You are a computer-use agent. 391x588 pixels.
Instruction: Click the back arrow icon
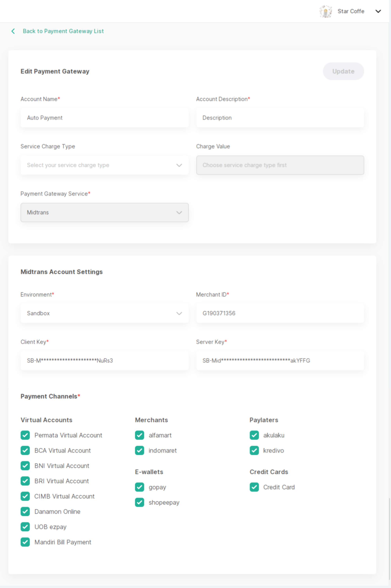click(13, 31)
